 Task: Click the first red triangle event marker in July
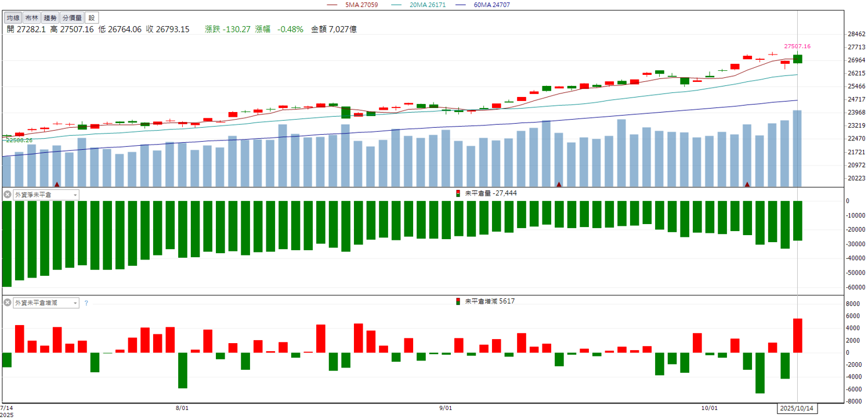[x=57, y=184]
